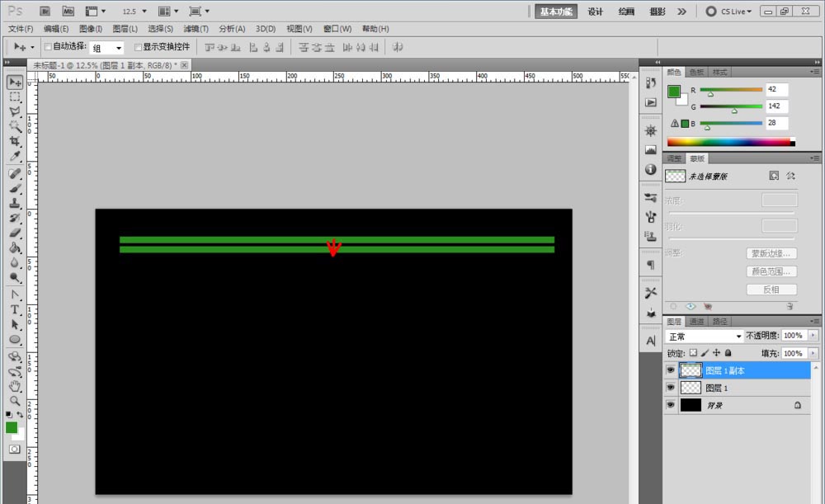The image size is (825, 504).
Task: Click the 颜色范围... button
Action: 771,271
